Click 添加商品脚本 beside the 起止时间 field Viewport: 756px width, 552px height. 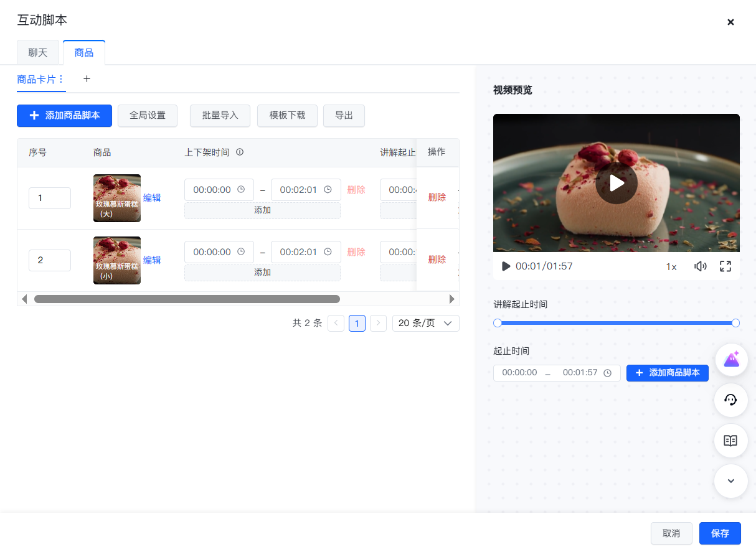(x=668, y=373)
